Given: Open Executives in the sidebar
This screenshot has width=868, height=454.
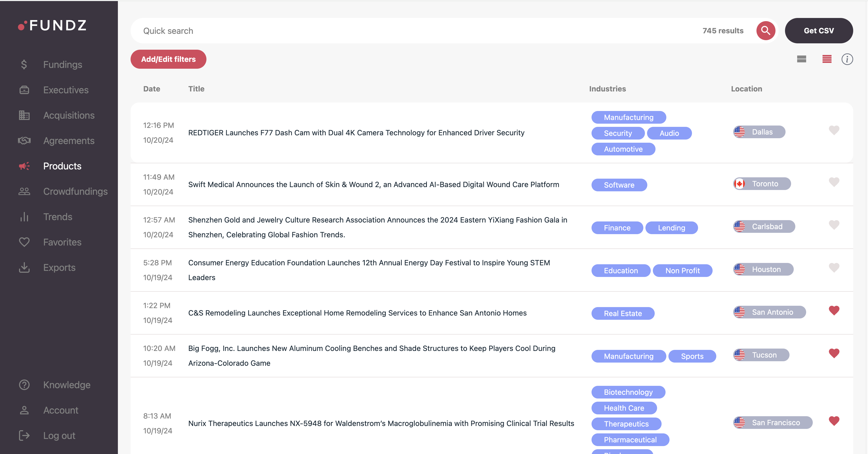Looking at the screenshot, I should point(66,90).
